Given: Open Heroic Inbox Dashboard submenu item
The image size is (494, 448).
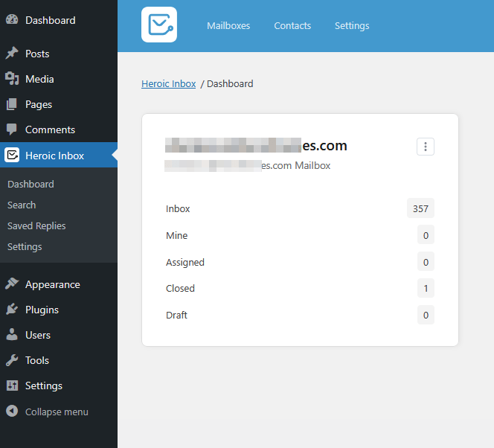Looking at the screenshot, I should (31, 185).
